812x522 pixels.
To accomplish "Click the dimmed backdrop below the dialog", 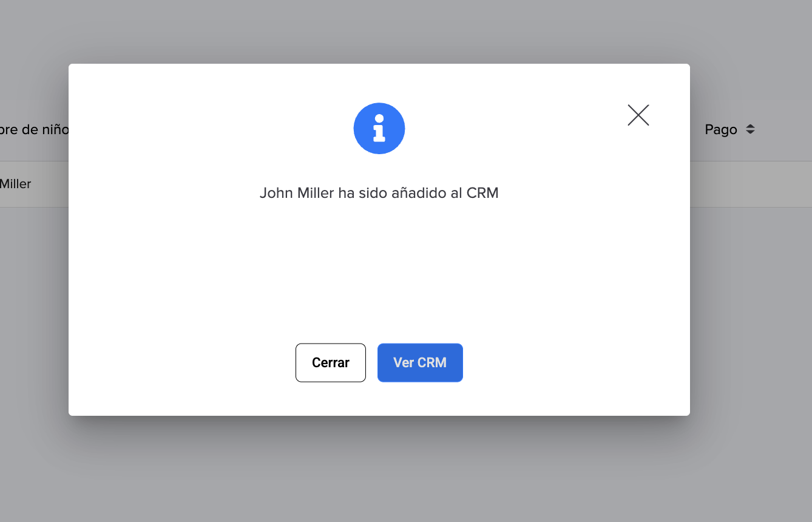I will click(379, 467).
